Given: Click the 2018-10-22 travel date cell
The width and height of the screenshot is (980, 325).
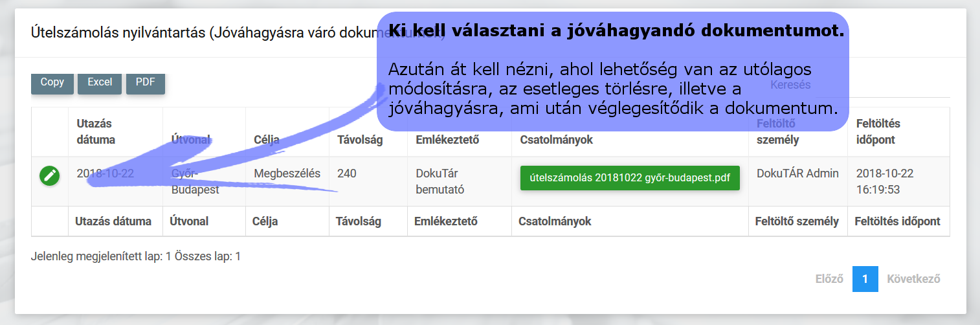Looking at the screenshot, I should point(115,181).
